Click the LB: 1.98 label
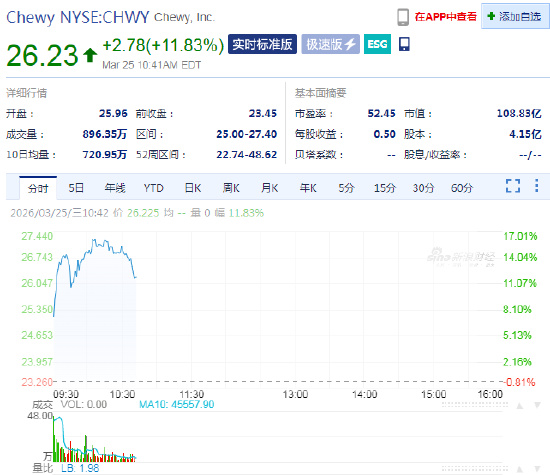The width and height of the screenshot is (550, 475). (80, 468)
